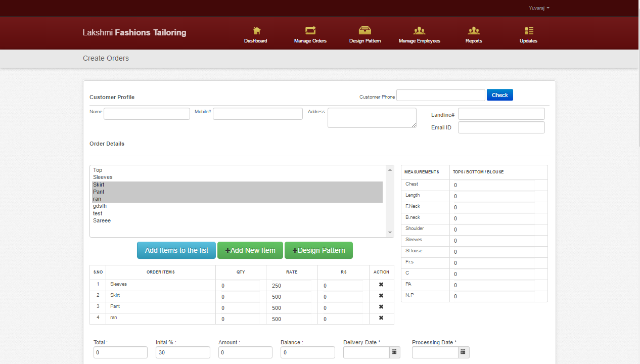Open the Delivery Date calendar picker
The image size is (640, 364).
[x=394, y=352]
